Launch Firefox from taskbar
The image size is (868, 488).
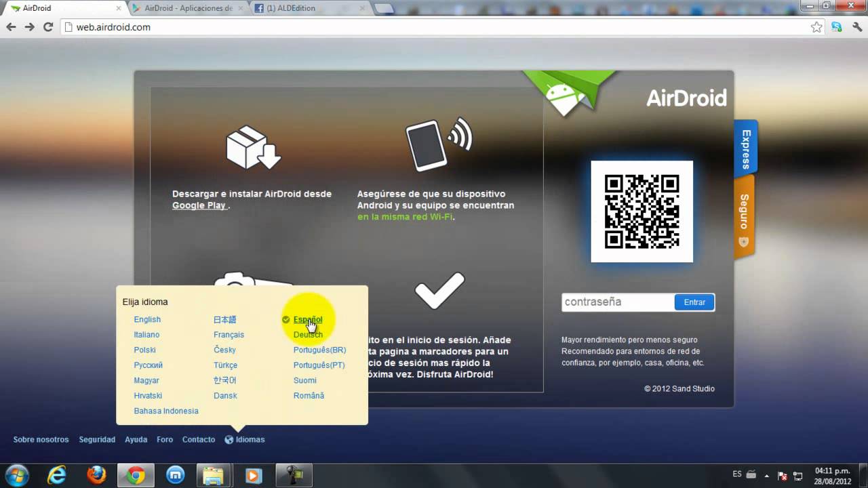click(96, 475)
